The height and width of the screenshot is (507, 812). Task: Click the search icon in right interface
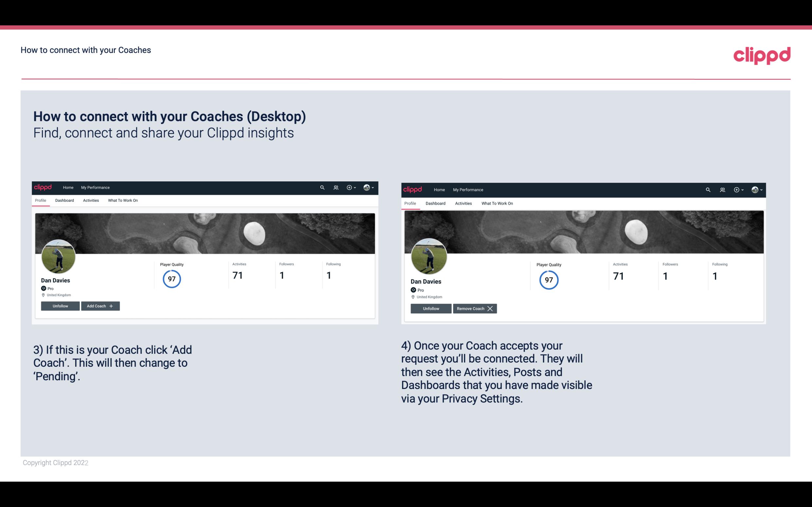coord(708,189)
